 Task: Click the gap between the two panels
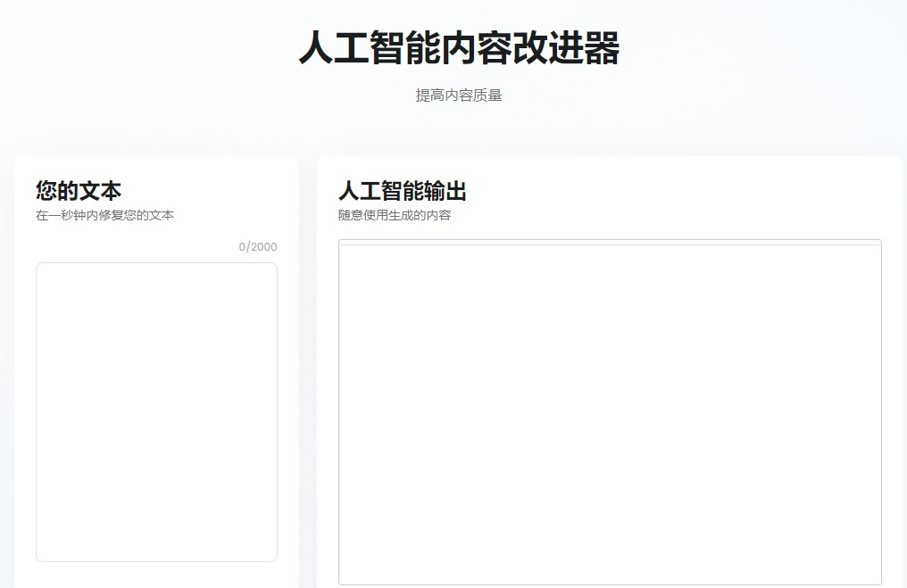tap(308, 357)
